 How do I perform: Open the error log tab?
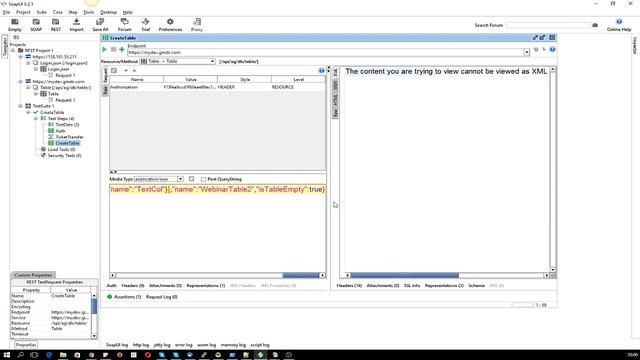[x=183, y=345]
